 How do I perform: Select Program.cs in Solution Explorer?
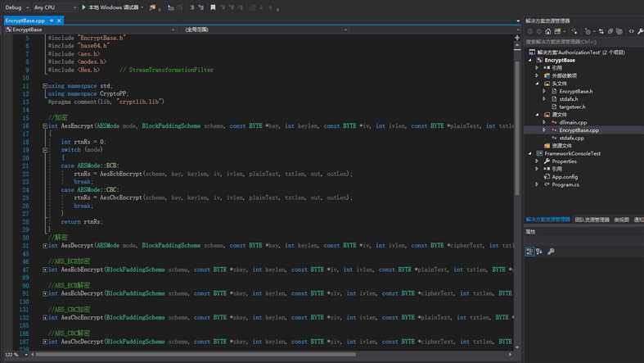coord(565,184)
